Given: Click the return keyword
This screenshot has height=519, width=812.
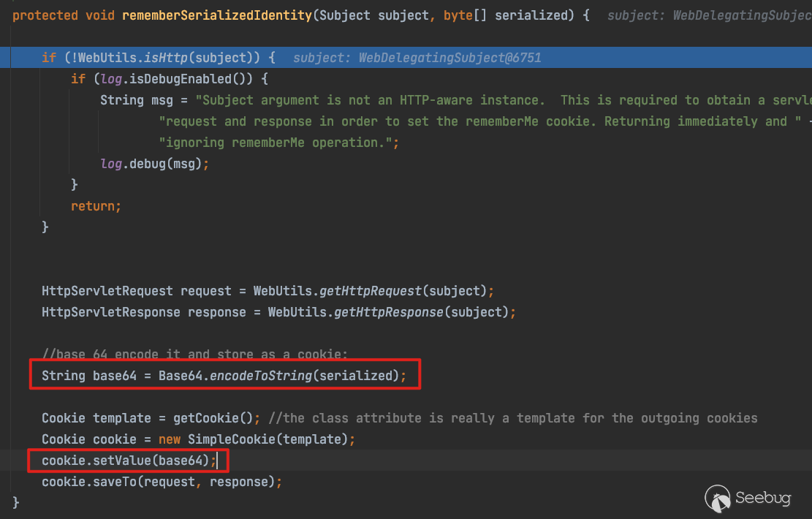Looking at the screenshot, I should tap(93, 206).
